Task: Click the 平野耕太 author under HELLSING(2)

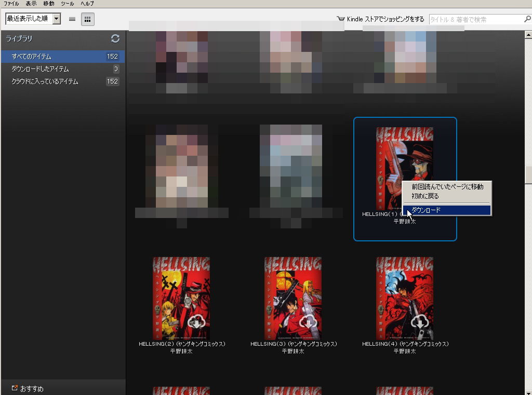Action: (181, 351)
